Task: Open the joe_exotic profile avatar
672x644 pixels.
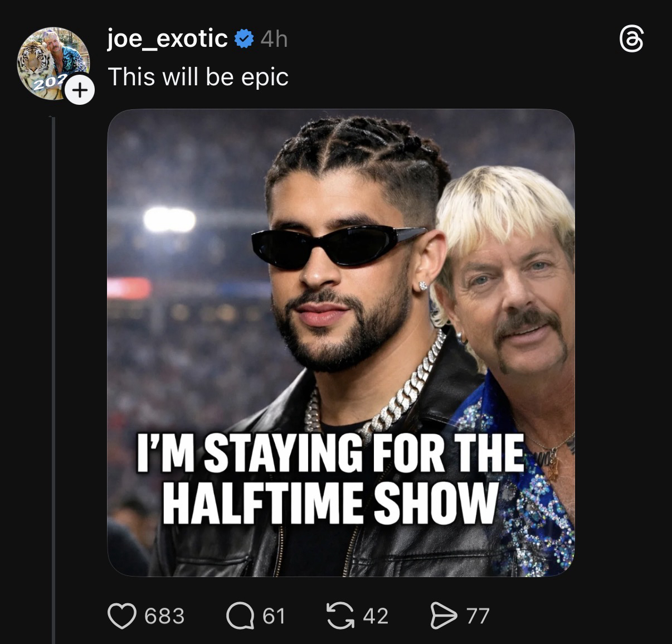Action: tap(51, 61)
